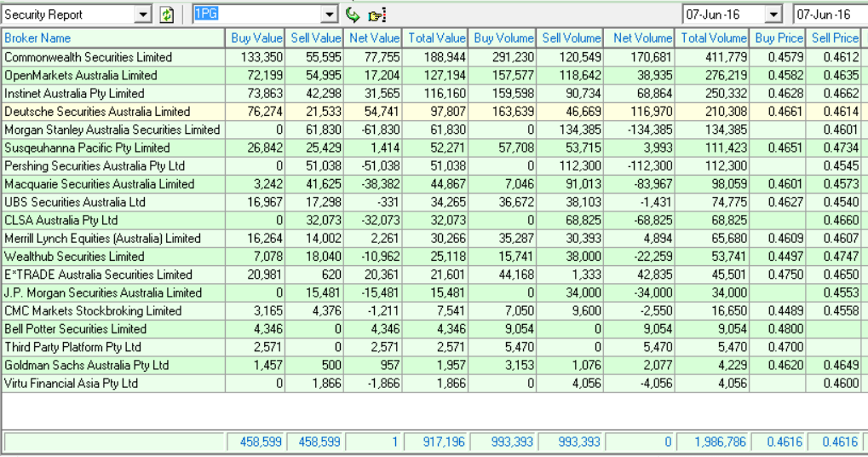Click totals row total volume 1,986,786
The width and height of the screenshot is (868, 457).
[712, 442]
